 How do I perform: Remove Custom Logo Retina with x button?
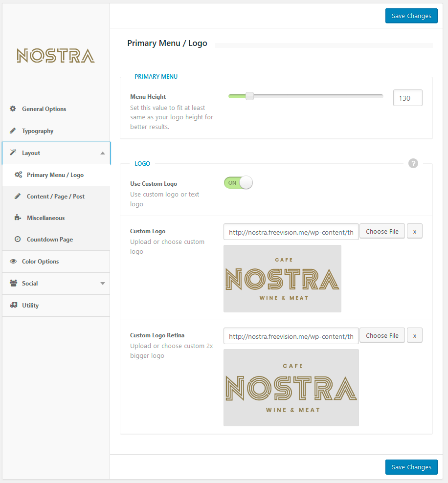(x=415, y=336)
